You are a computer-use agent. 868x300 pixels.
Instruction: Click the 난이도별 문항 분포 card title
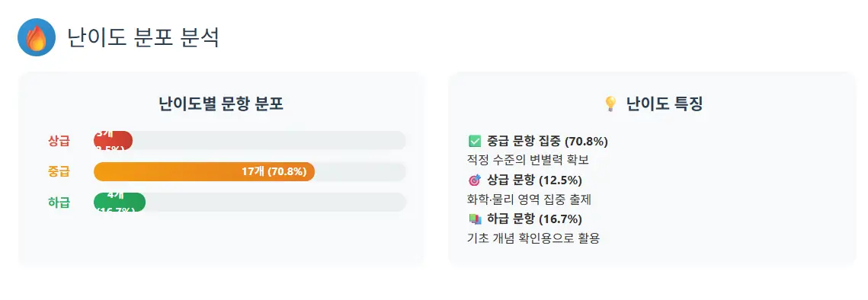[x=222, y=104]
